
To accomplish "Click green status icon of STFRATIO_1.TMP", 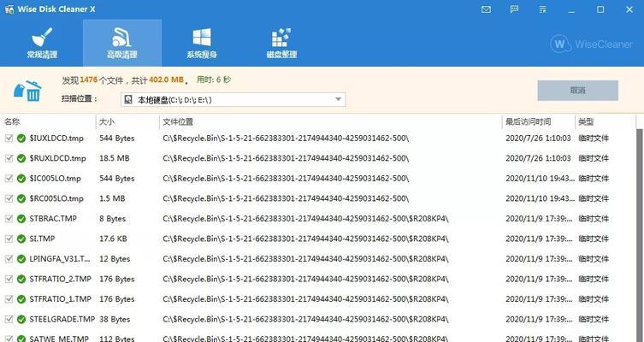I will pos(21,299).
